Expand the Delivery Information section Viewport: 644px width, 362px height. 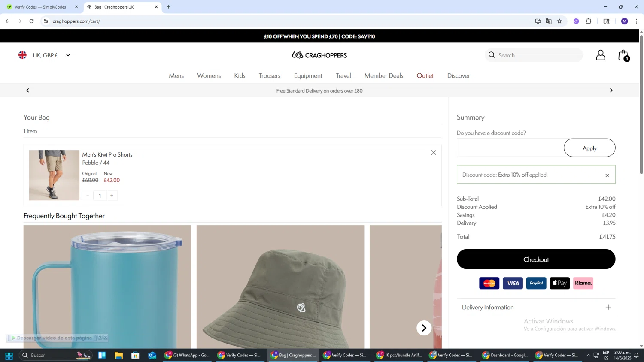[x=536, y=307]
